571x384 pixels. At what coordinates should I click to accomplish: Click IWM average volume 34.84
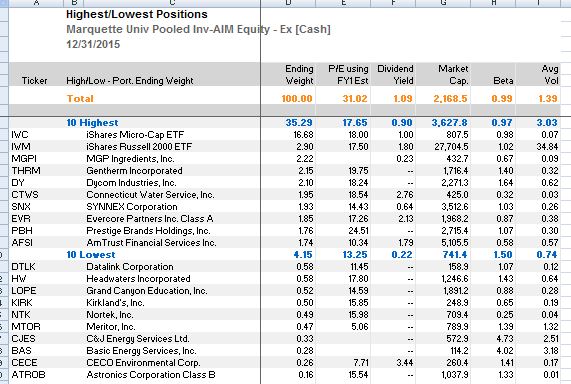coord(547,147)
